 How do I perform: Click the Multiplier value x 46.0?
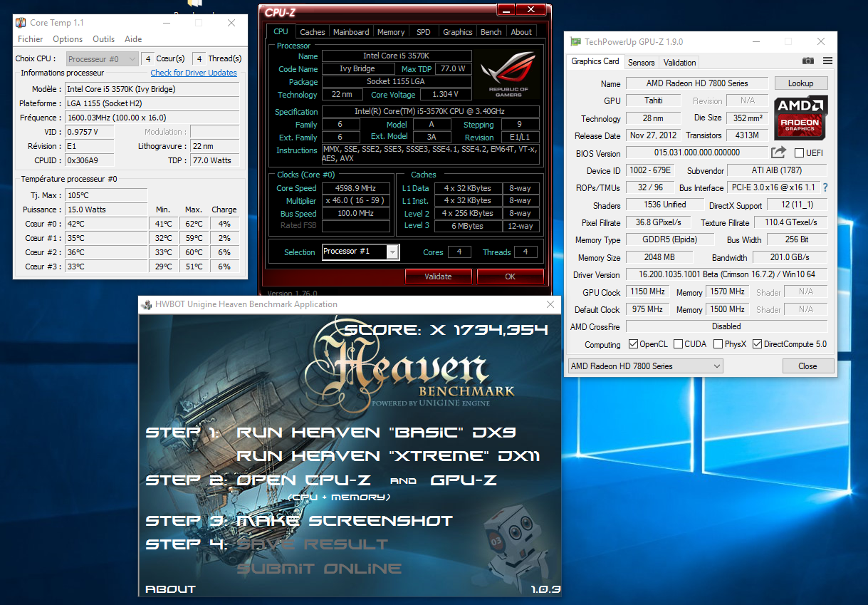click(356, 201)
